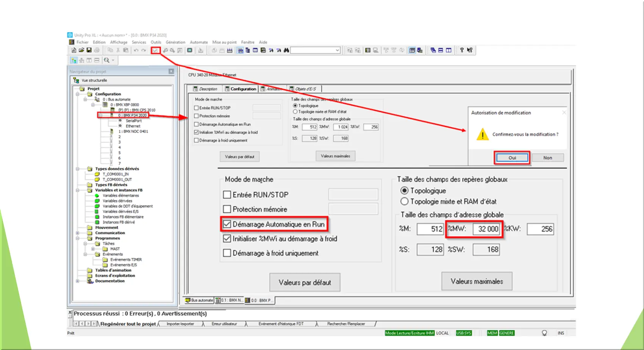Click the binoculars search icon
Image resolution: width=644 pixels, height=350 pixels.
(286, 50)
